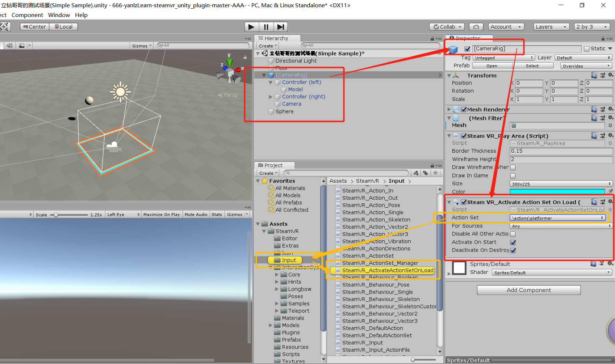615x364 pixels.
Task: Click the help icon on Mesh Renderer
Action: pos(594,109)
